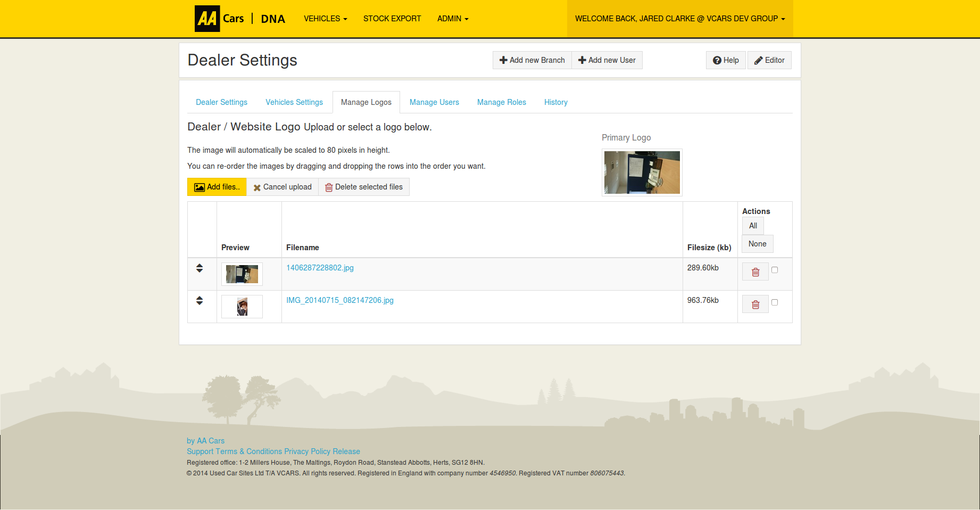The width and height of the screenshot is (980, 510).
Task: Click the Help question mark icon
Action: 717,60
